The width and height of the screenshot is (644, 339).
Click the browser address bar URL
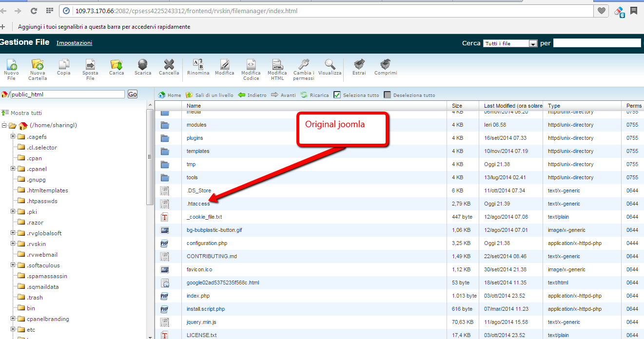(x=186, y=11)
